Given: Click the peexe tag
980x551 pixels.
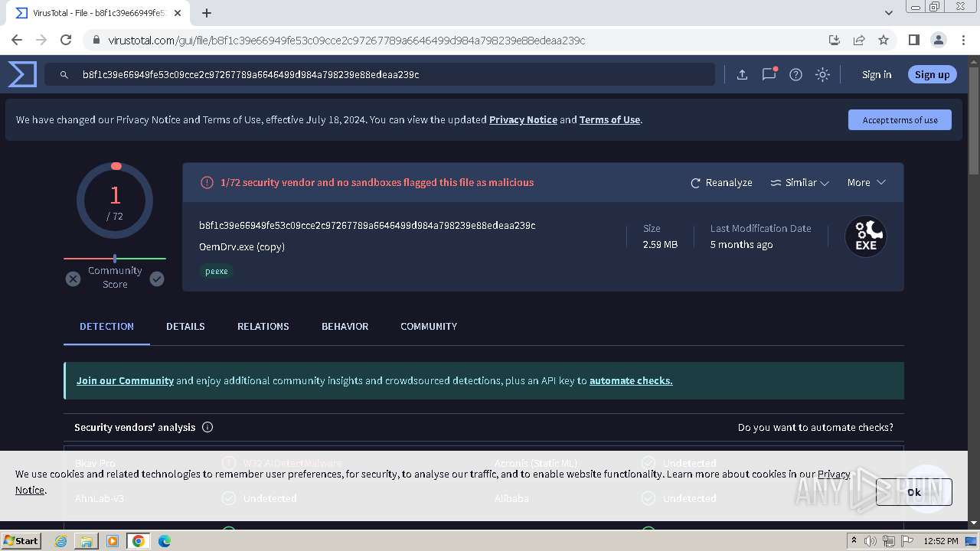Looking at the screenshot, I should (x=217, y=271).
